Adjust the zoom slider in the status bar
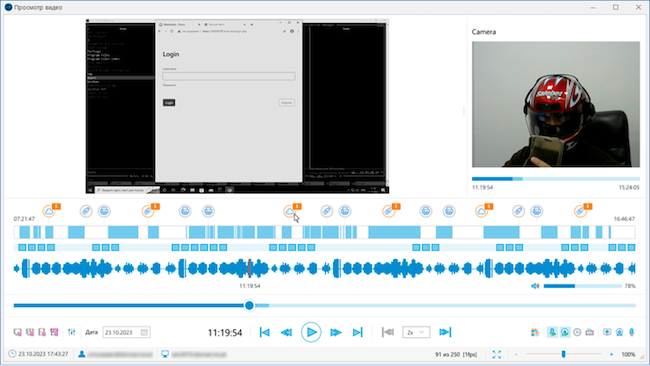650x366 pixels. point(563,354)
